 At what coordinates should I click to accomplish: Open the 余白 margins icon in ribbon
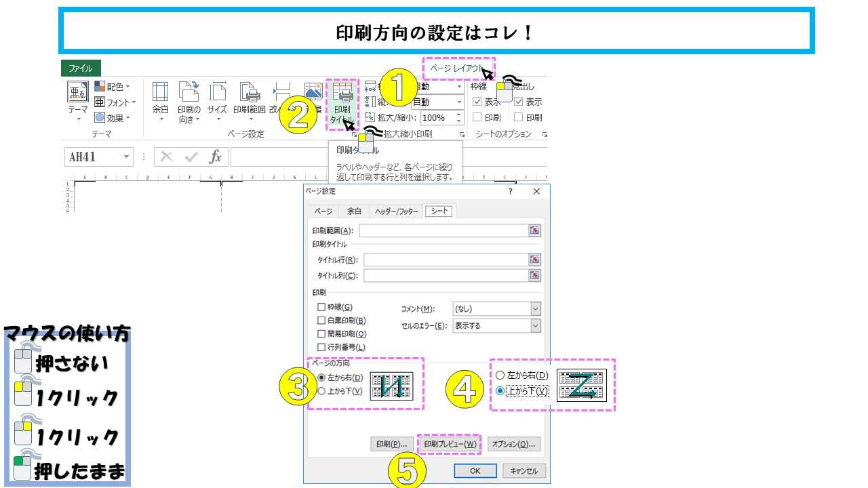160,92
